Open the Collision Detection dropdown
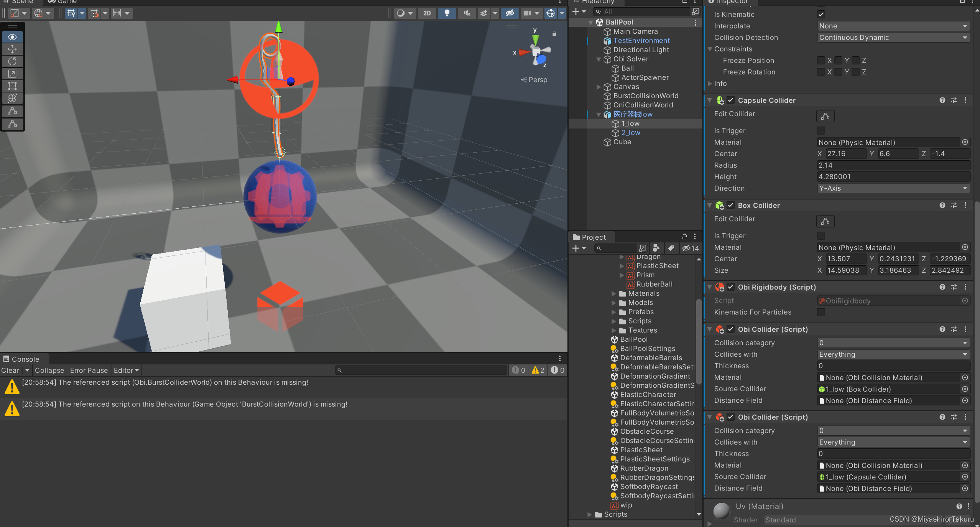 [893, 38]
